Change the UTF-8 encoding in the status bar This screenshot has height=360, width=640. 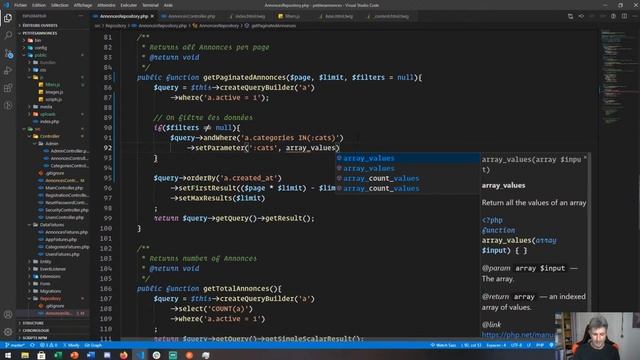click(516, 345)
